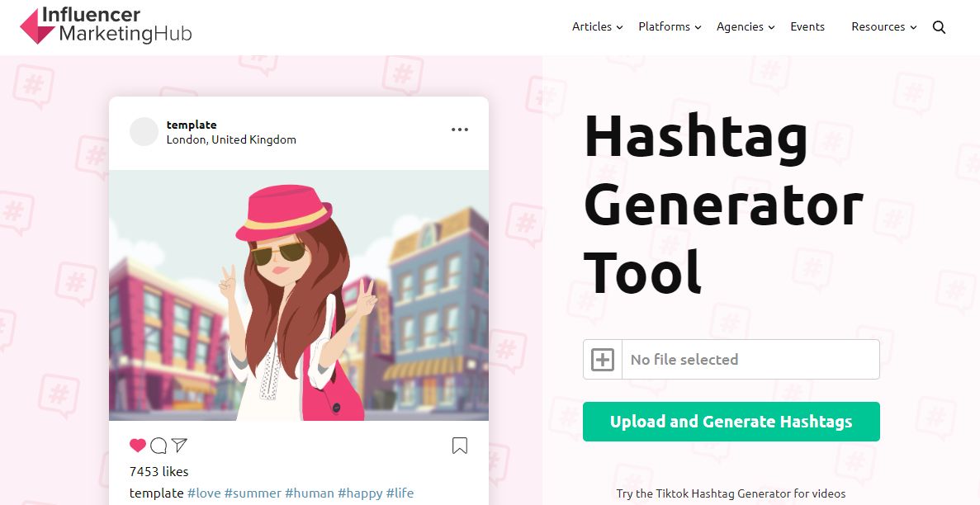Click the comment bubble icon

pyautogui.click(x=159, y=445)
